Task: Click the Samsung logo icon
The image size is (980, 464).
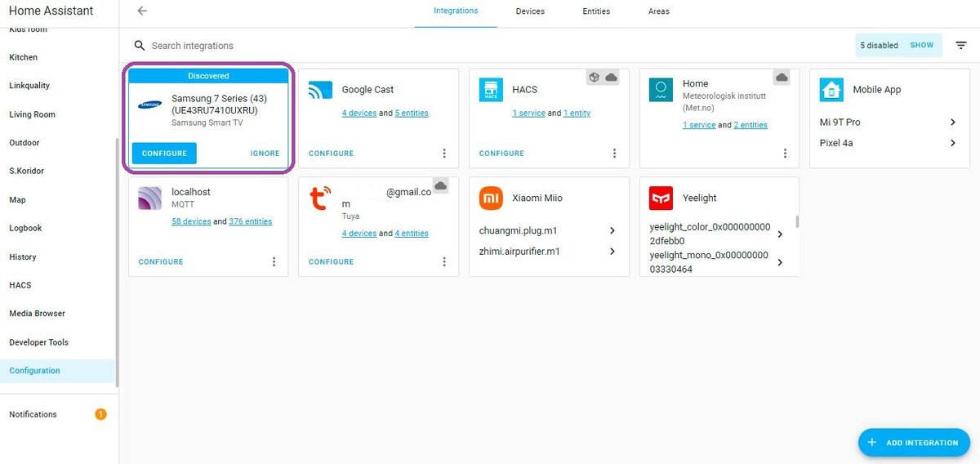Action: click(x=149, y=105)
